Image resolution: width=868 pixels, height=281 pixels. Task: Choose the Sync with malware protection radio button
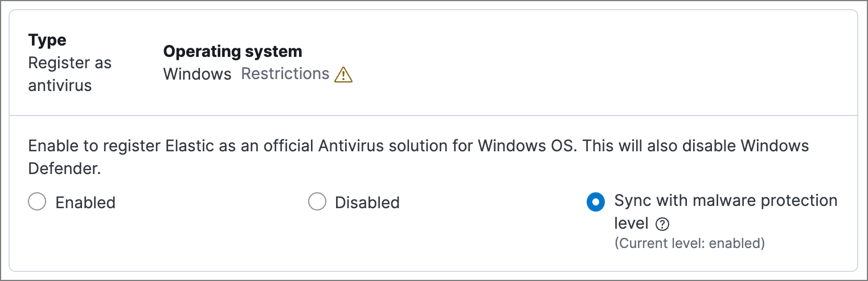596,202
